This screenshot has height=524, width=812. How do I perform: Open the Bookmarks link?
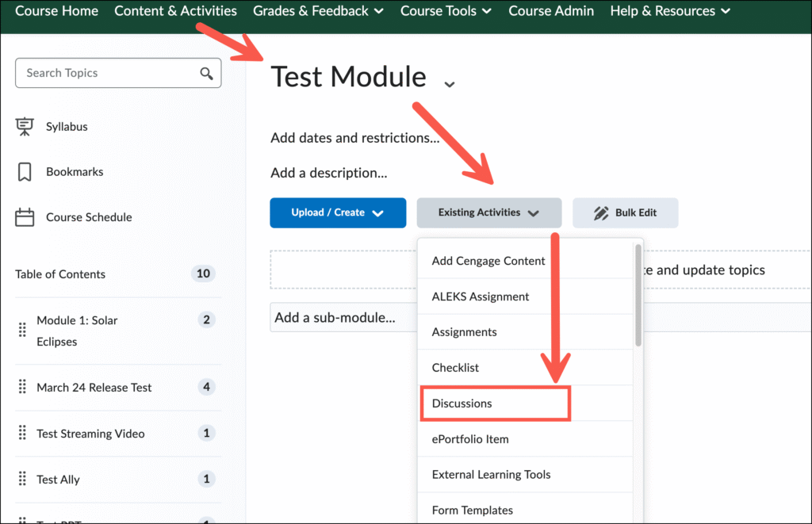pyautogui.click(x=75, y=172)
